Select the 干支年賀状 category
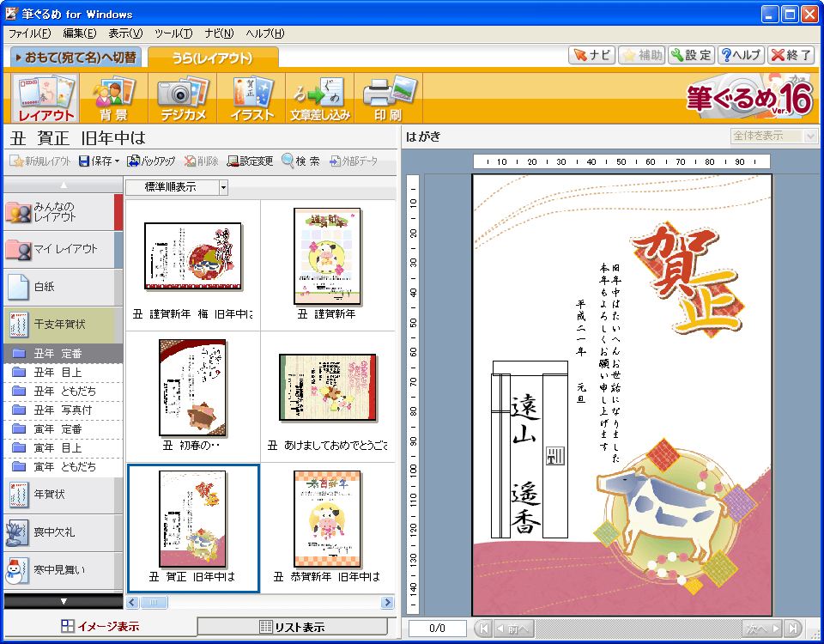This screenshot has height=644, width=824. [x=63, y=325]
